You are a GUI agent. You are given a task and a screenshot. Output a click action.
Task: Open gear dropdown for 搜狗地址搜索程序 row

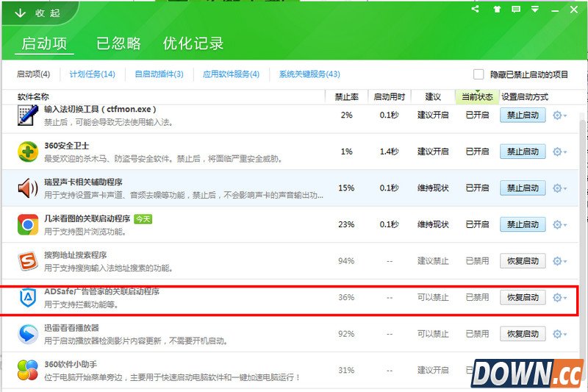coord(559,260)
